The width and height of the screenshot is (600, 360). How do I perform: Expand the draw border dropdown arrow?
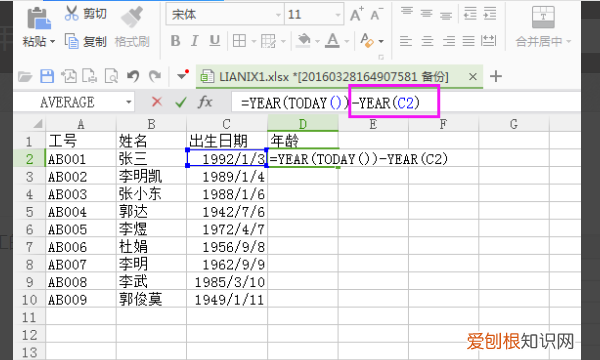[283, 41]
